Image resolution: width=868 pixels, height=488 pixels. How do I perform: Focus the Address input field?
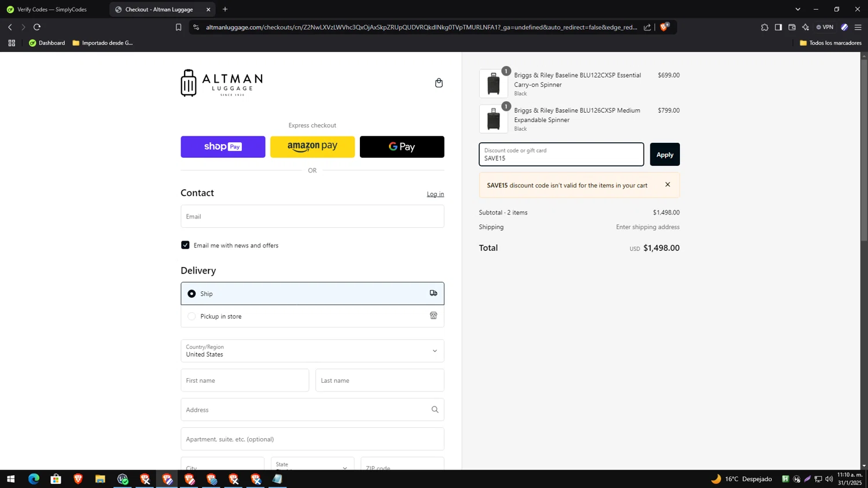312,409
